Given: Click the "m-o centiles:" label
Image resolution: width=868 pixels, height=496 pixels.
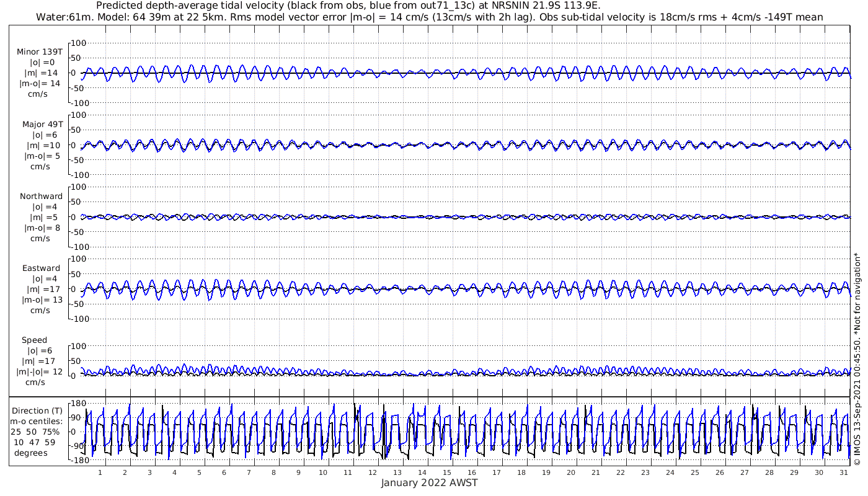Looking at the screenshot, I should (x=37, y=422).
